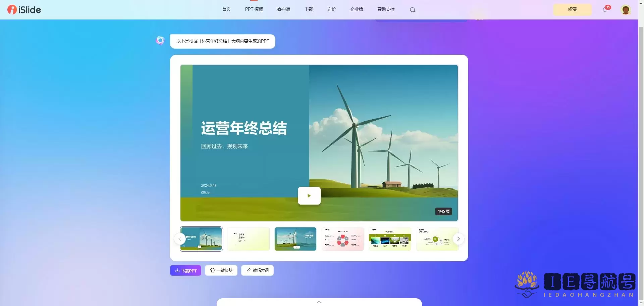Open the 定价 page

(x=331, y=9)
